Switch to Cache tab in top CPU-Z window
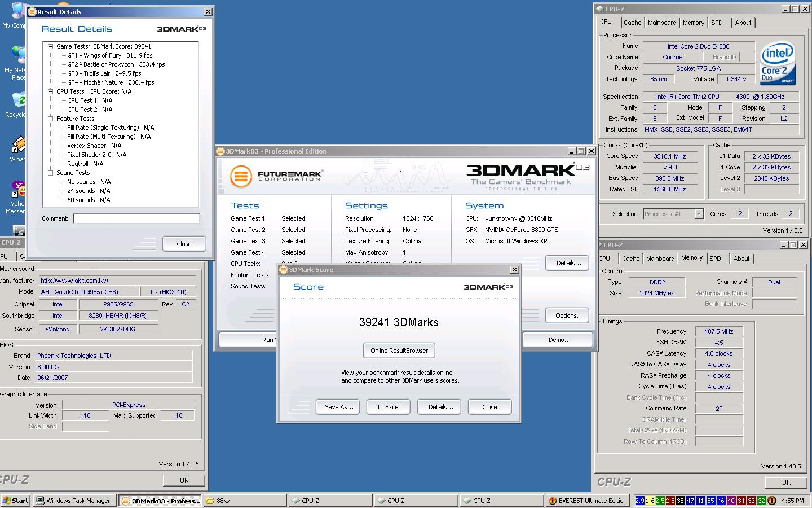 (632, 23)
